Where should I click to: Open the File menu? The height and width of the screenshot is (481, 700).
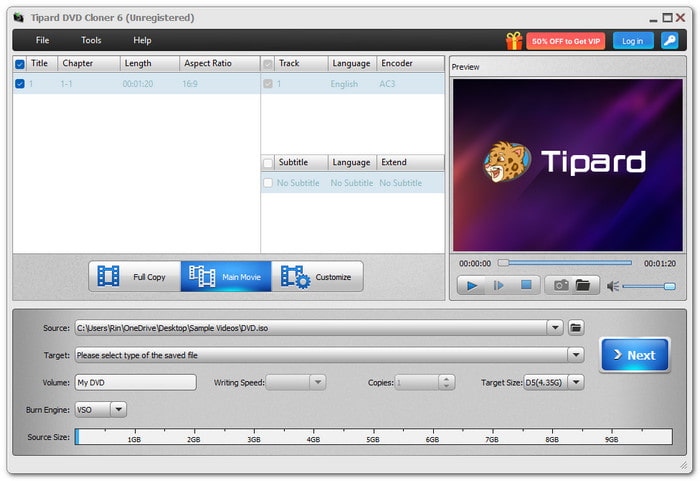pyautogui.click(x=42, y=40)
